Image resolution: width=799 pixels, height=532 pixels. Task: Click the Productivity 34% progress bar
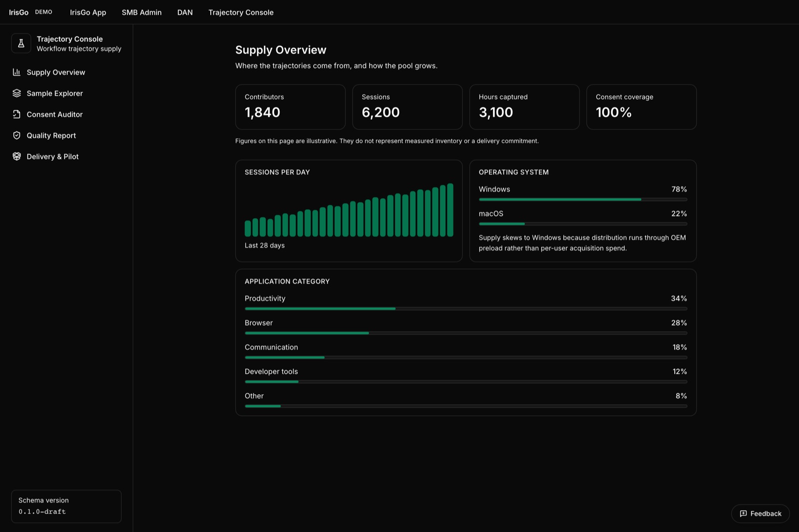(466, 309)
